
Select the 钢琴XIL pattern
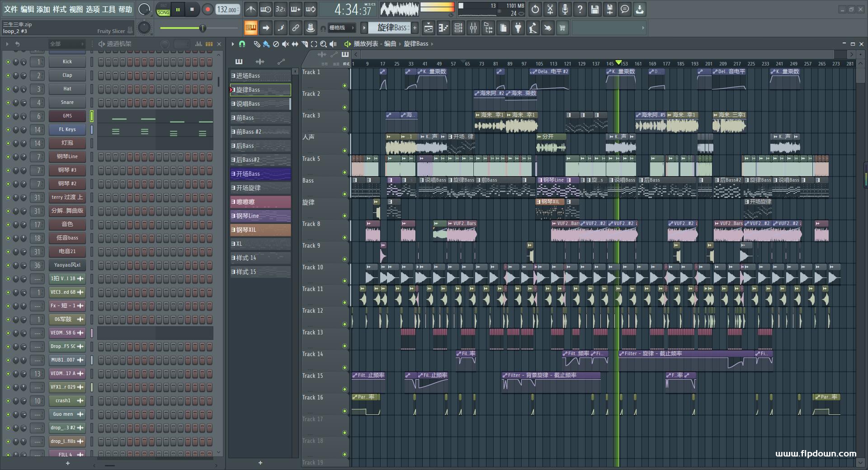point(260,230)
